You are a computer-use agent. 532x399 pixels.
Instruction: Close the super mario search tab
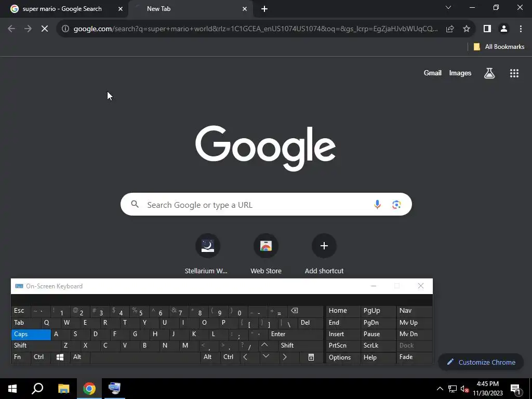point(120,9)
